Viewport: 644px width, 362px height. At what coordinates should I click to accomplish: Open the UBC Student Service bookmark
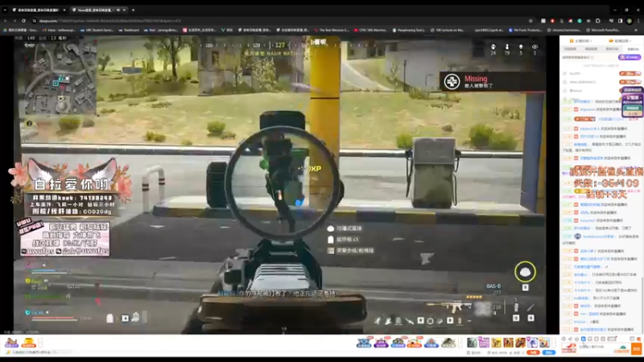pyautogui.click(x=97, y=31)
